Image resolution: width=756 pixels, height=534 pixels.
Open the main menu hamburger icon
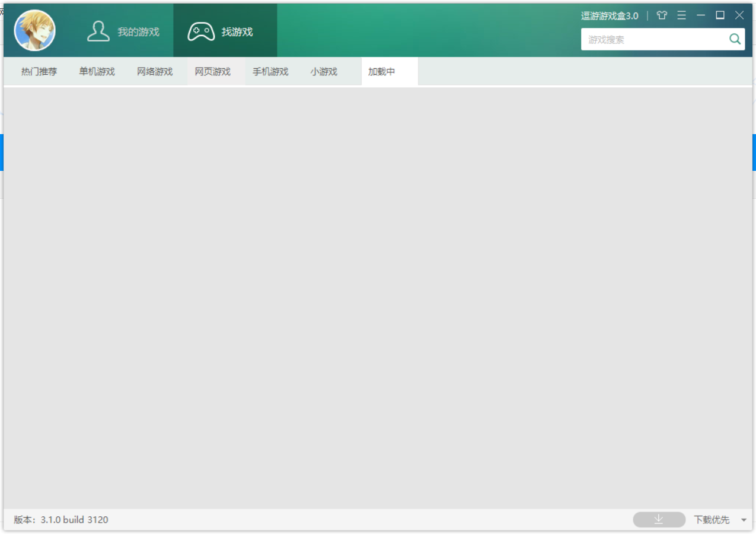tap(682, 15)
